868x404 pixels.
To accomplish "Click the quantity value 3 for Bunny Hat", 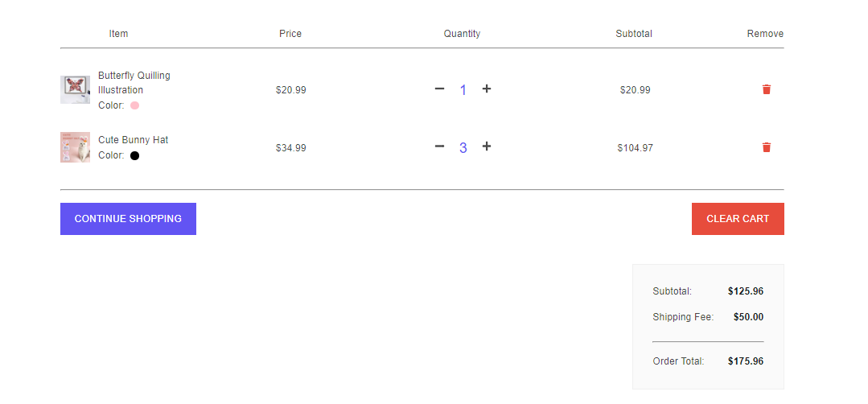I will tap(463, 148).
